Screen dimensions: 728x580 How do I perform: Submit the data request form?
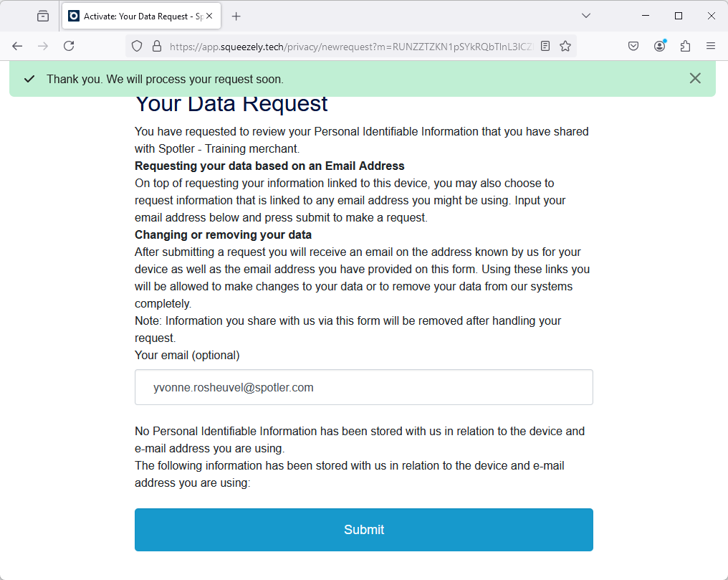pos(363,530)
